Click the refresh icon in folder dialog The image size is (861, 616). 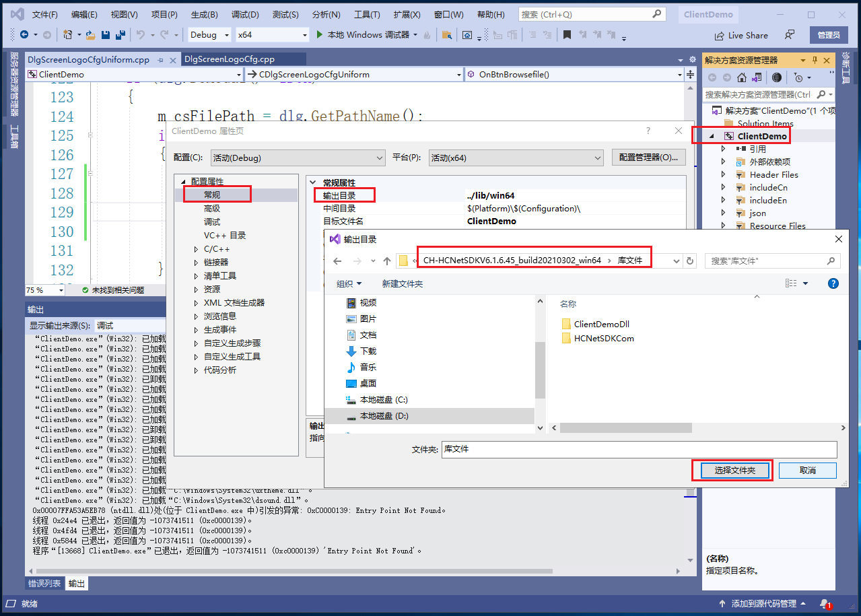[x=689, y=261]
